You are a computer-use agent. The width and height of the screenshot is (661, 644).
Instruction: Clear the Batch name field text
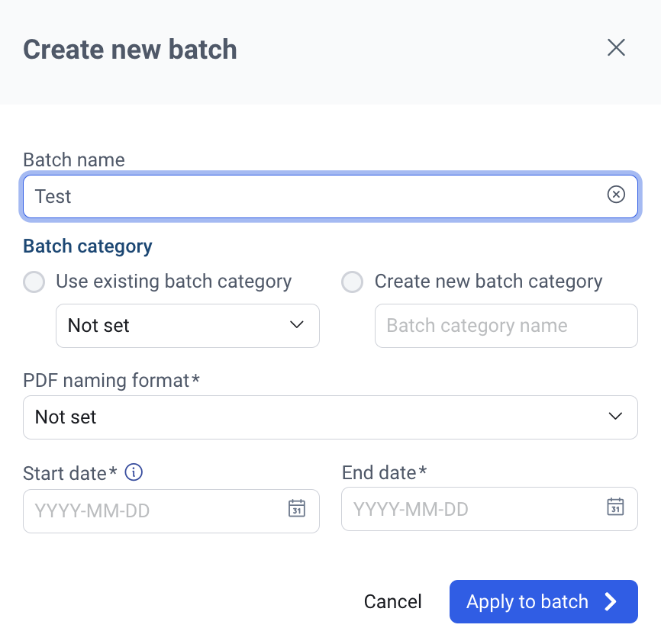[x=616, y=195]
